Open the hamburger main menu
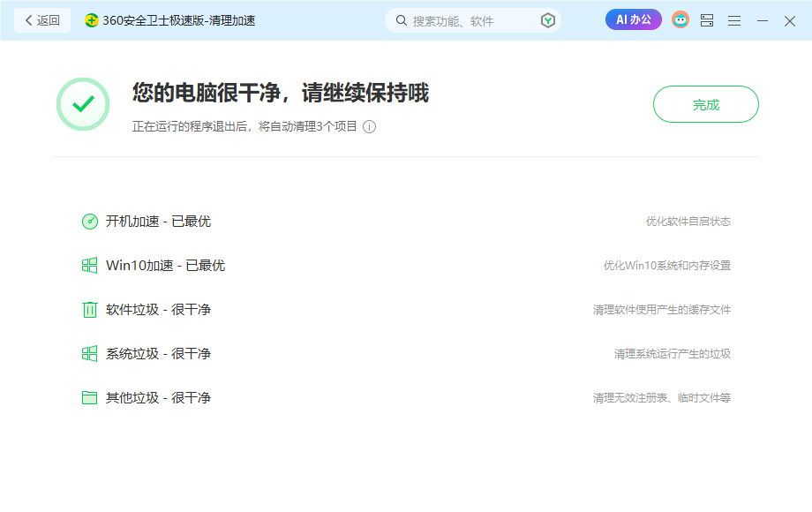 pyautogui.click(x=734, y=19)
